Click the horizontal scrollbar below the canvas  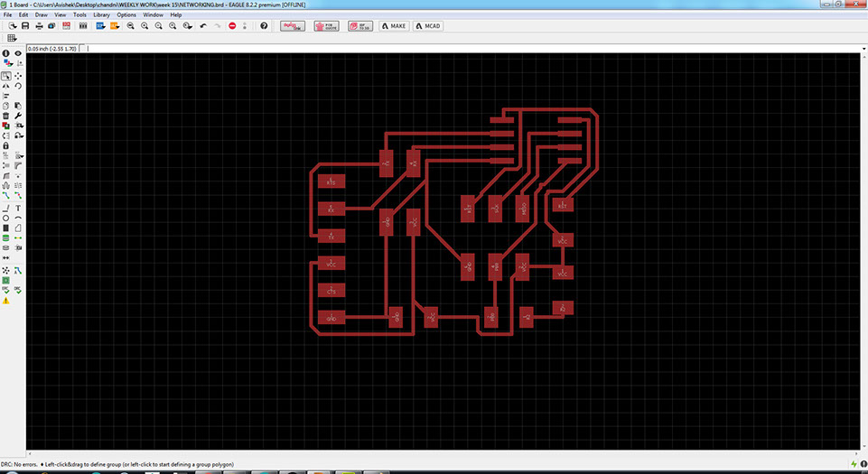click(444, 452)
